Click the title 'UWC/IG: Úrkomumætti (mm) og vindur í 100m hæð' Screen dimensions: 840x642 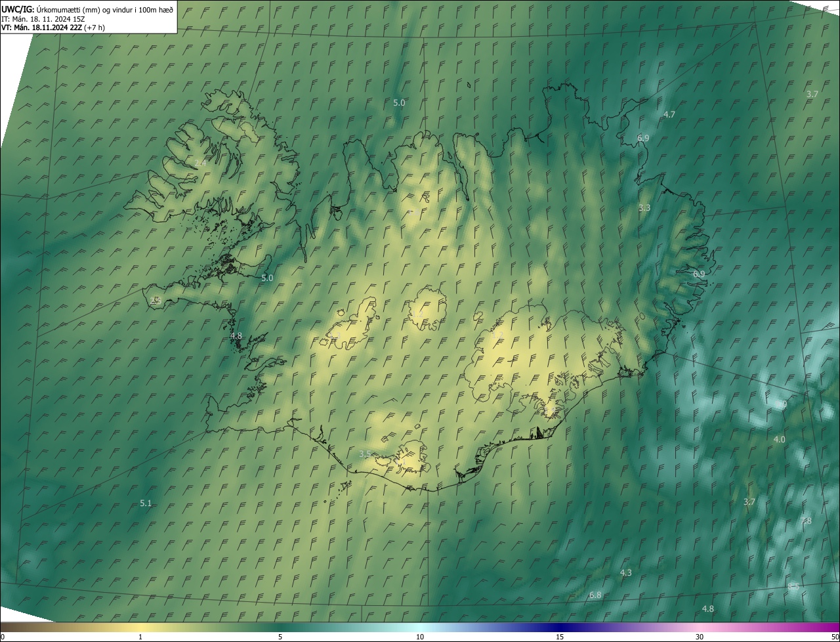(x=87, y=9)
